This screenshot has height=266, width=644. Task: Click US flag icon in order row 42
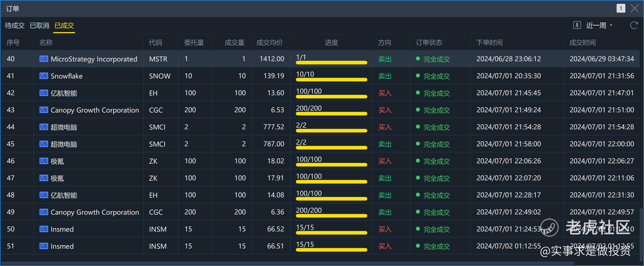click(44, 93)
